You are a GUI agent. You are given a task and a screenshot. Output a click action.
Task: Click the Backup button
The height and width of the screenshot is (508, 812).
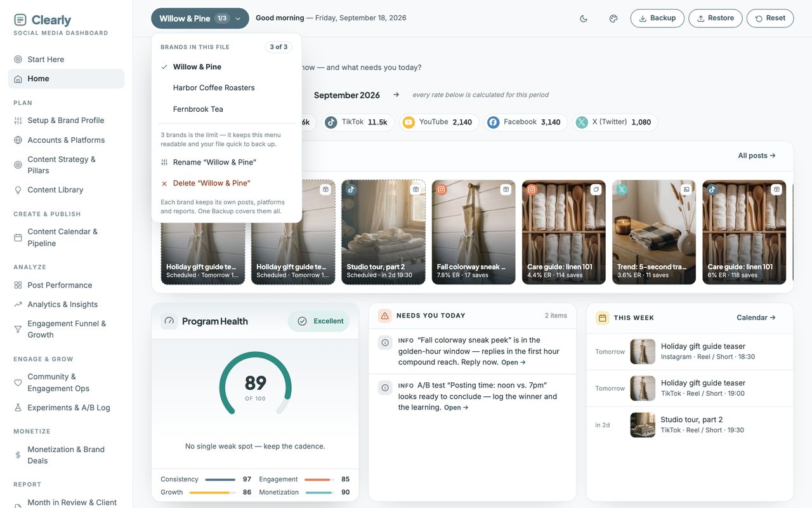coord(657,18)
